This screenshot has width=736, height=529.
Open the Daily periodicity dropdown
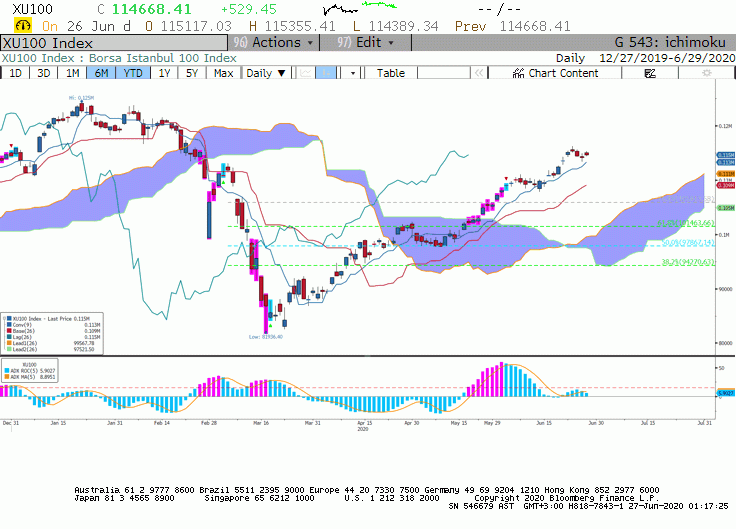[x=266, y=73]
